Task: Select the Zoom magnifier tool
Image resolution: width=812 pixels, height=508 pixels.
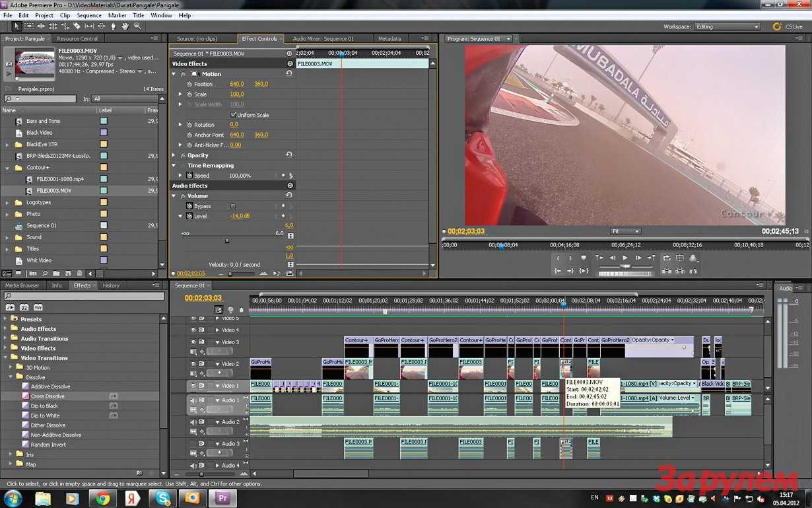Action: pyautogui.click(x=137, y=26)
